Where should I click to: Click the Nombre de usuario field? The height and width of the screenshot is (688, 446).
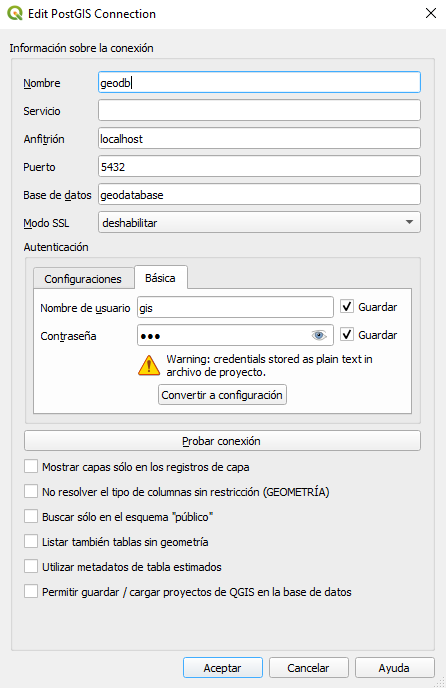click(x=235, y=307)
